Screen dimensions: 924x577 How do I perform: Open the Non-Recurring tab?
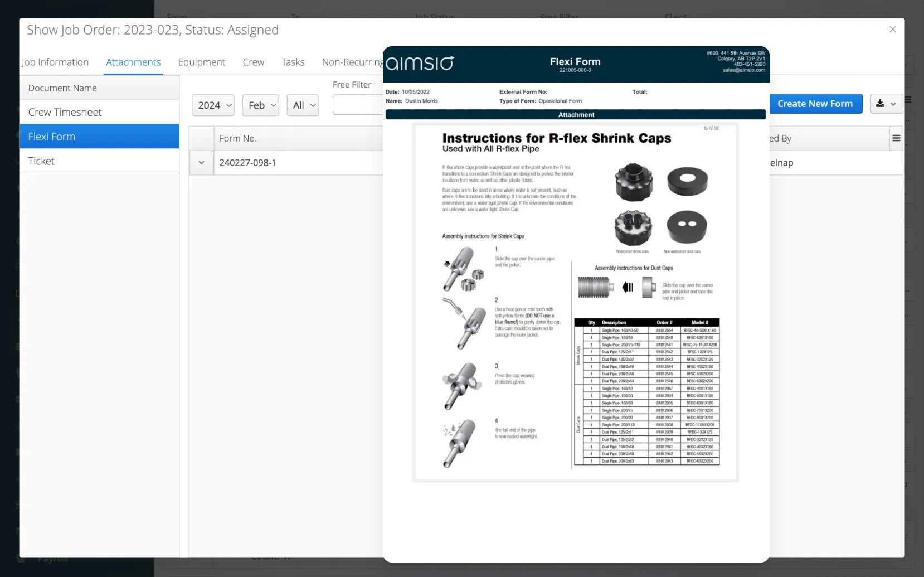click(x=352, y=62)
